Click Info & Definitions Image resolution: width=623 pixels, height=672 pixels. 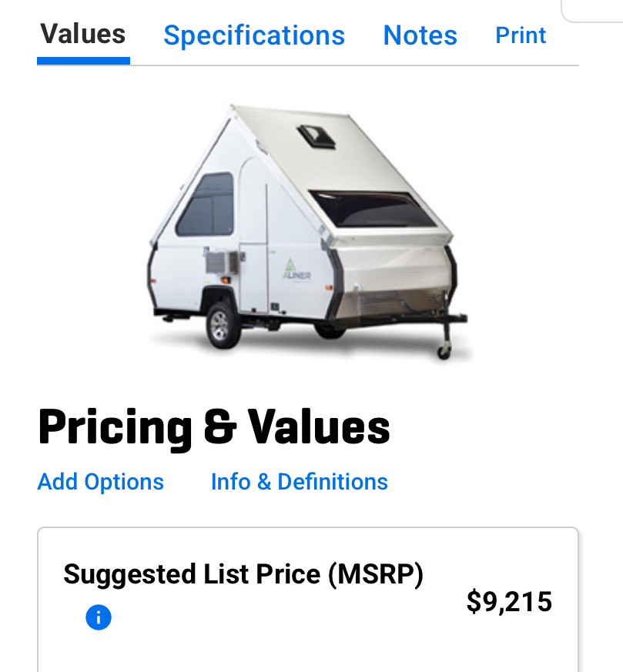299,482
